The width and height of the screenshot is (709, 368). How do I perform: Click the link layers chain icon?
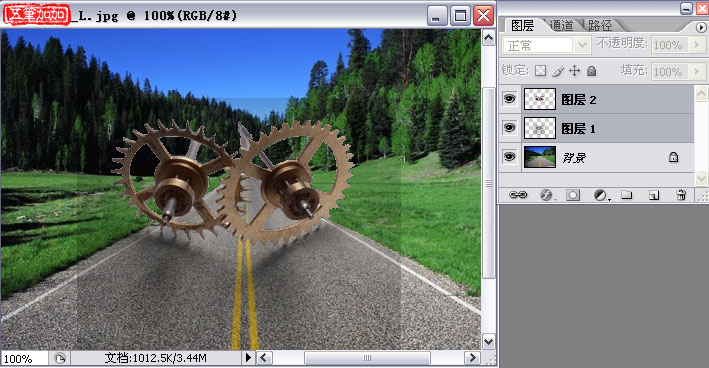(x=518, y=195)
